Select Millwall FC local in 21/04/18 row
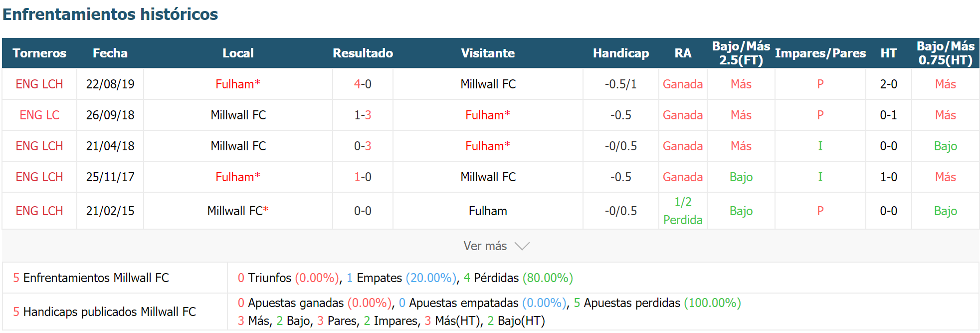This screenshot has height=333, width=980. pos(238,146)
